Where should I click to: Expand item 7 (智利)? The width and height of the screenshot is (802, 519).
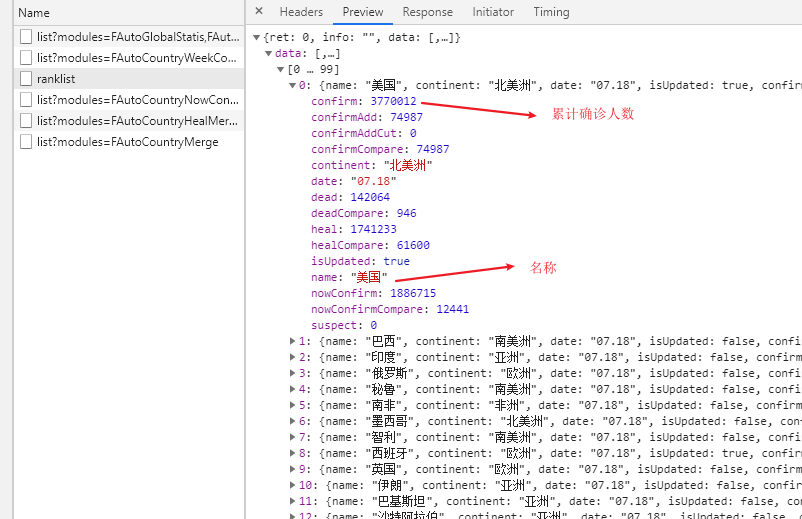(293, 437)
